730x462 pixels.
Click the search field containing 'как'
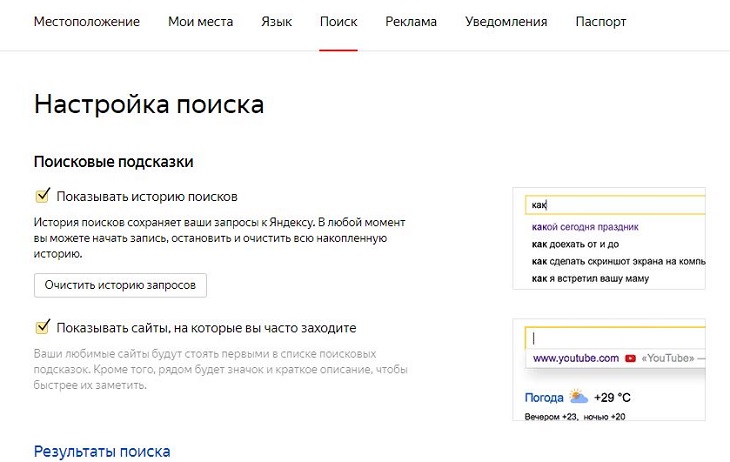[x=615, y=205]
